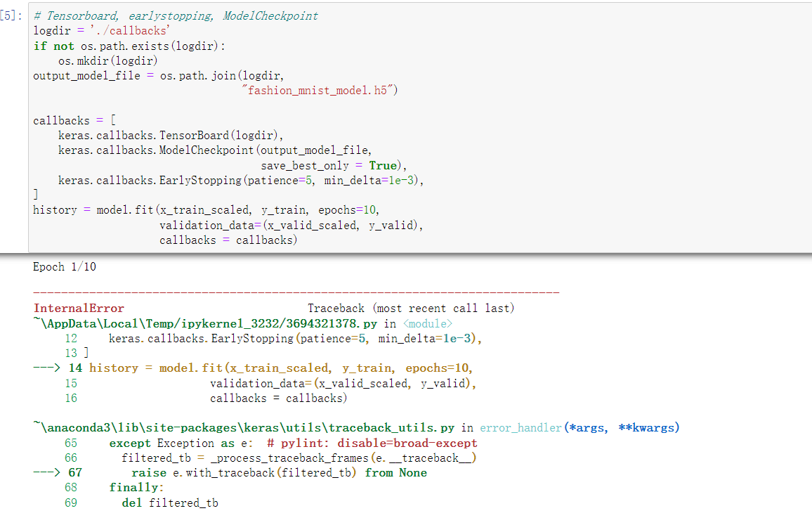This screenshot has width=812, height=525.
Task: Click the keras.callbacks.ModelCheckpoint line in code cell
Action: pos(215,150)
